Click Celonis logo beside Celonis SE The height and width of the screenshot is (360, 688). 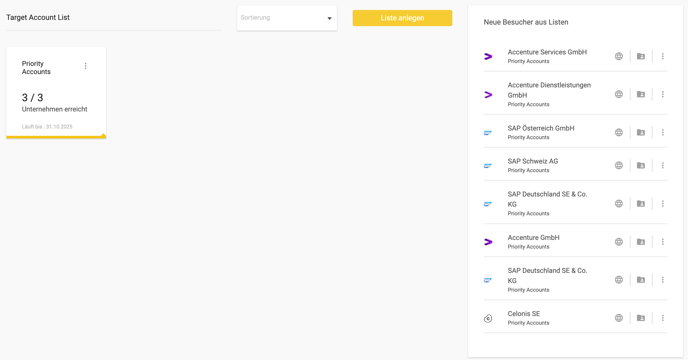[488, 318]
